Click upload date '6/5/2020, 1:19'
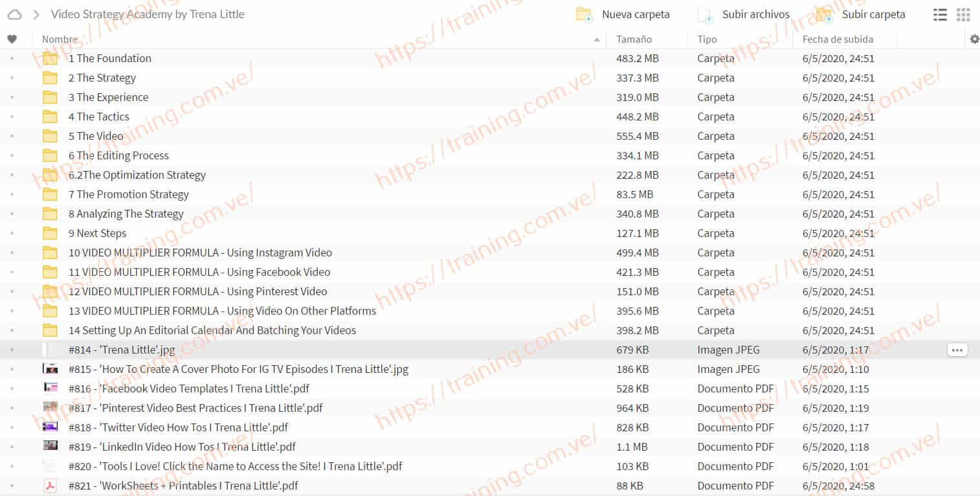This screenshot has width=980, height=496. pos(836,408)
